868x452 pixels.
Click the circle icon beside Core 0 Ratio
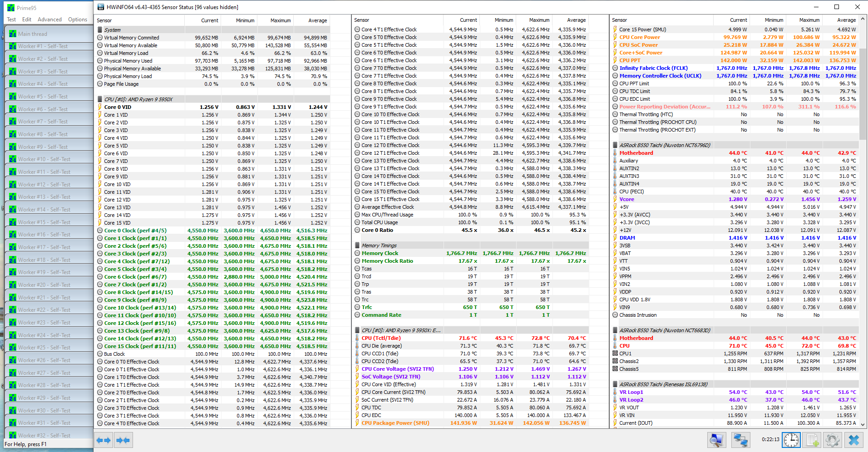click(x=357, y=230)
